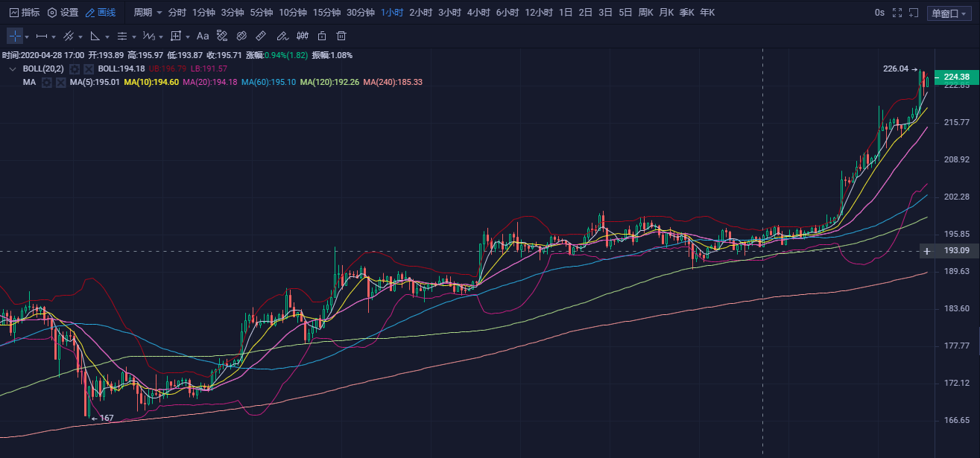
Task: Collapse the BOLL indicator legend chevron
Action: (x=13, y=69)
